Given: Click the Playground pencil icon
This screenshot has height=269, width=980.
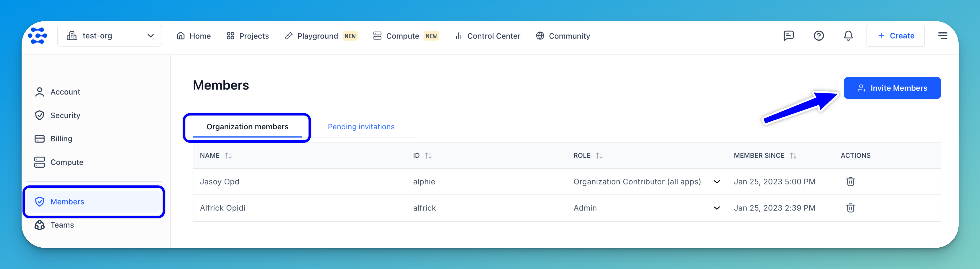Looking at the screenshot, I should coord(289,36).
